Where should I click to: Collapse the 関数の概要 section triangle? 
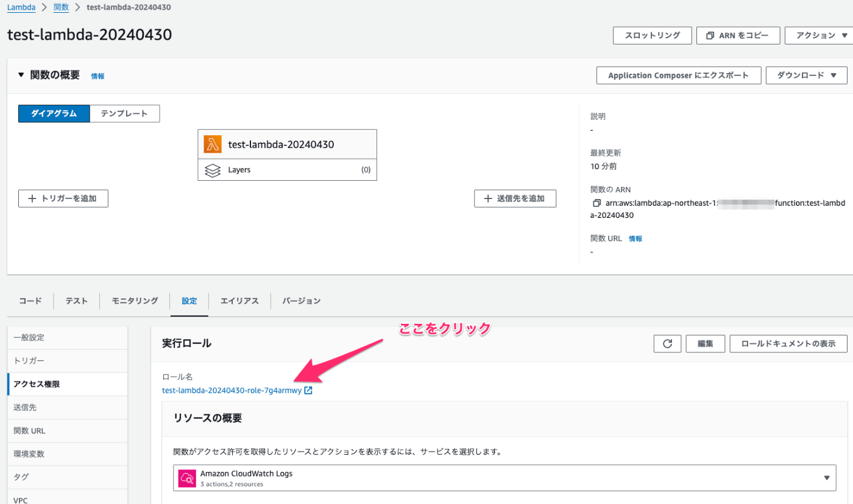coord(21,75)
